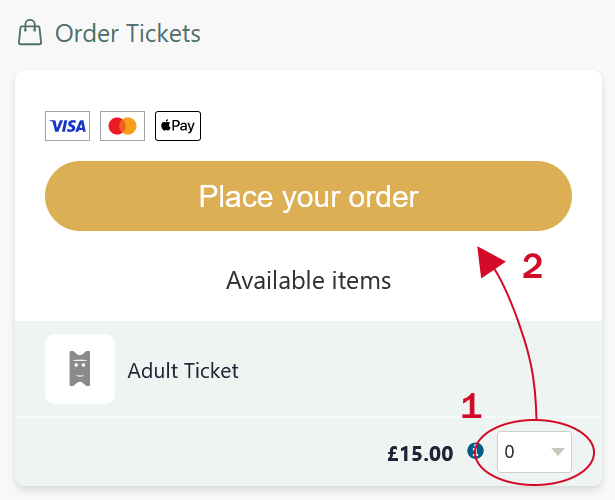Open the price info icon
Viewport: 615px width, 500px height.
476,452
